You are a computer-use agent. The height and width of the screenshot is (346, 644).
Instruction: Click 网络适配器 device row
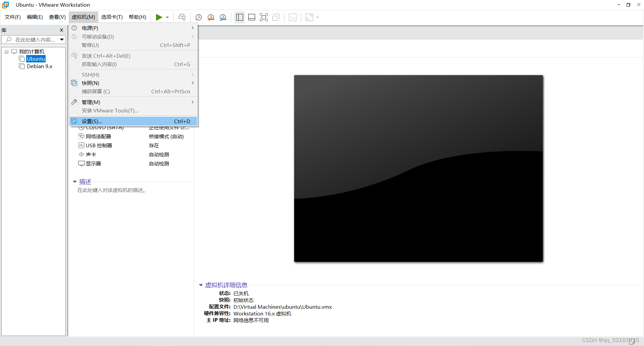coord(134,136)
